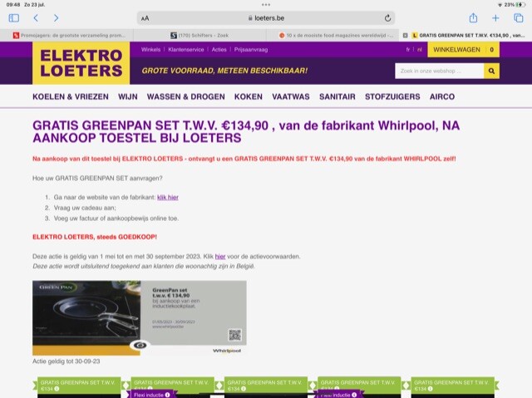Screen dimensions: 532x398
Task: Click the last green GRATIS GREENPAN label
Action: click(452, 386)
